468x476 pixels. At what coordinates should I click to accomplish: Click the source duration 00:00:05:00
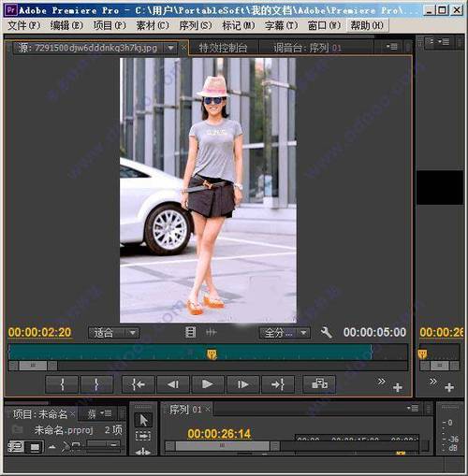point(374,332)
